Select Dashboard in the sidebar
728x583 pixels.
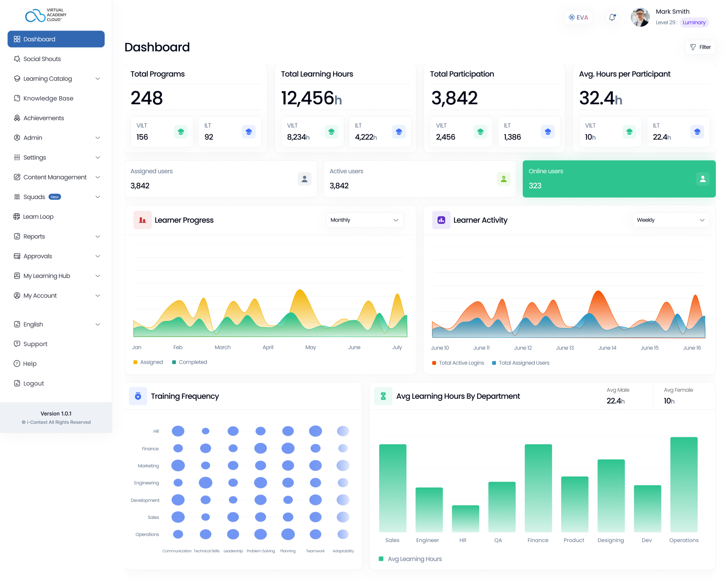click(x=56, y=39)
